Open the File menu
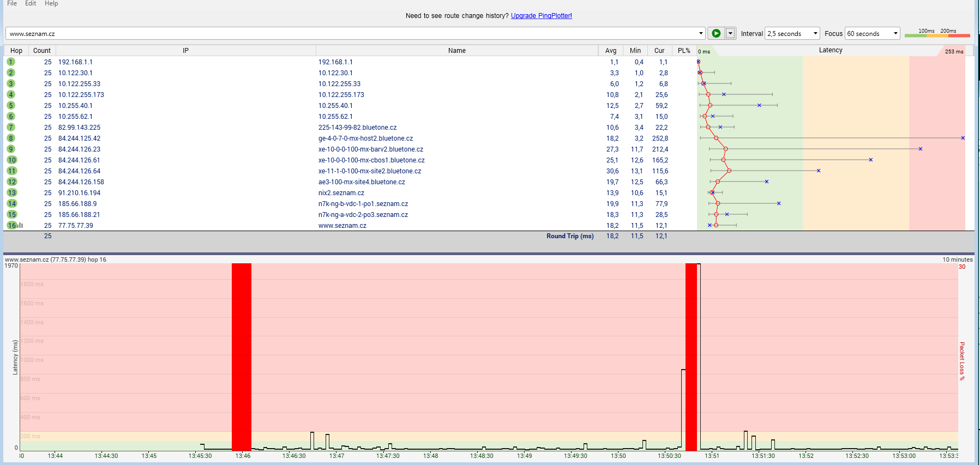The image size is (980, 465). (12, 3)
